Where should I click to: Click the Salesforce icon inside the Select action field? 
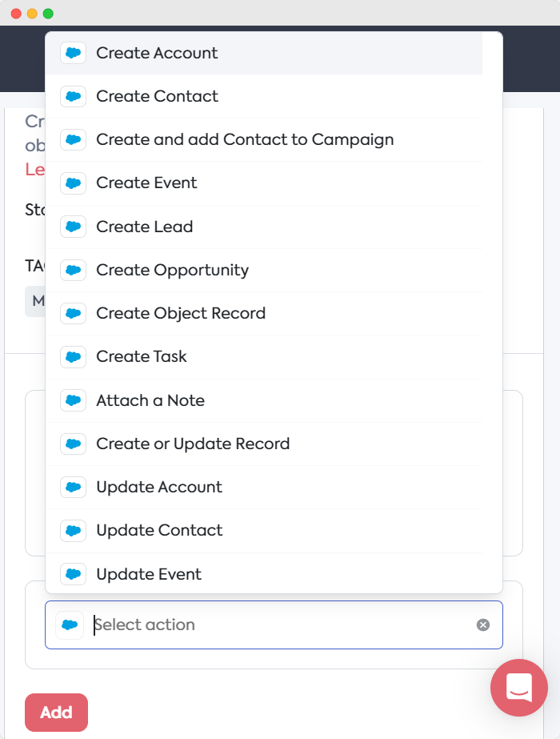70,625
